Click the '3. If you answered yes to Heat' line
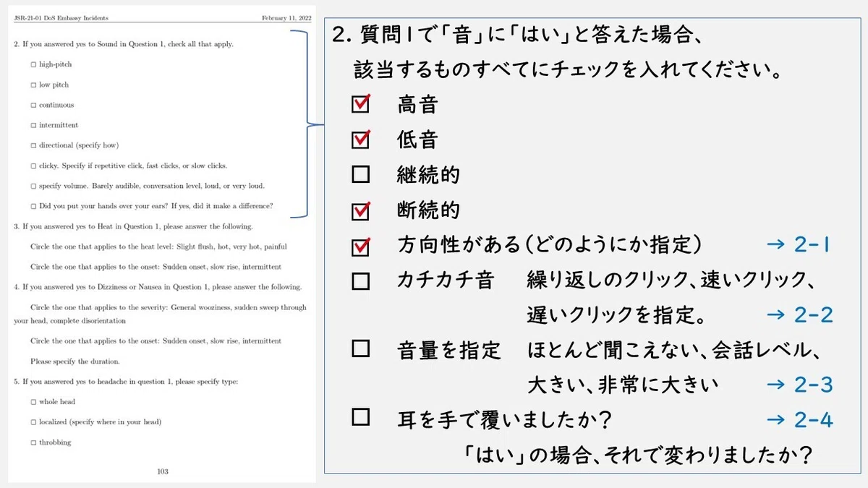 pyautogui.click(x=133, y=226)
